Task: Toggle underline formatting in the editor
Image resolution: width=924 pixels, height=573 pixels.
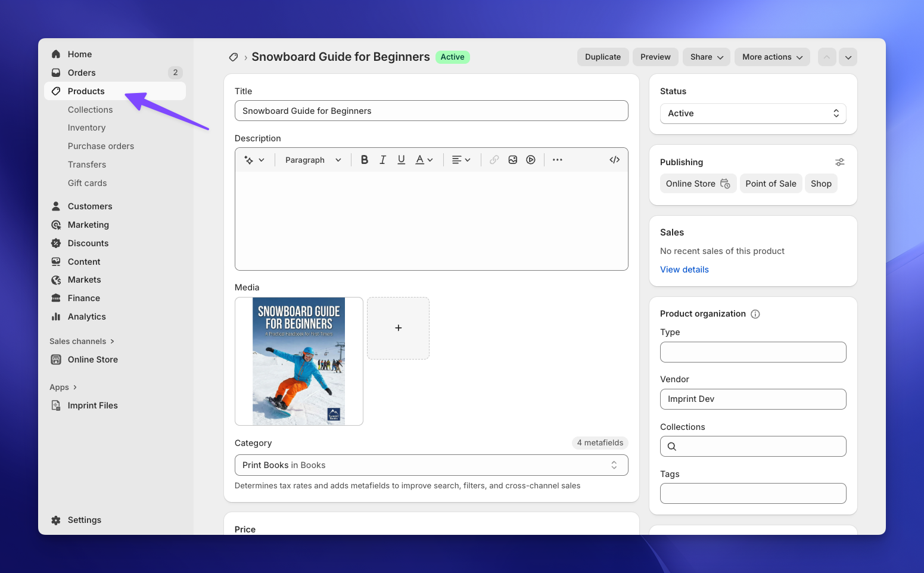Action: pyautogui.click(x=401, y=159)
